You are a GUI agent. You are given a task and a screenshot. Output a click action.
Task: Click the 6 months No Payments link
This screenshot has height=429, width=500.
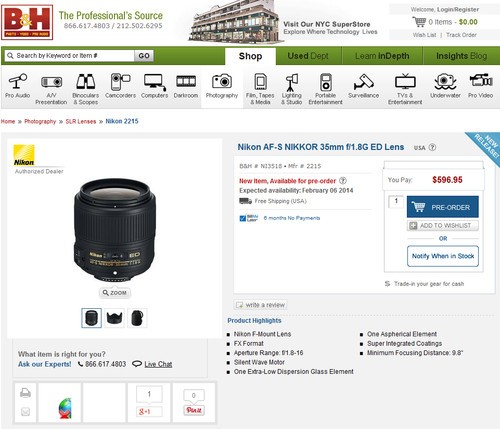point(292,218)
